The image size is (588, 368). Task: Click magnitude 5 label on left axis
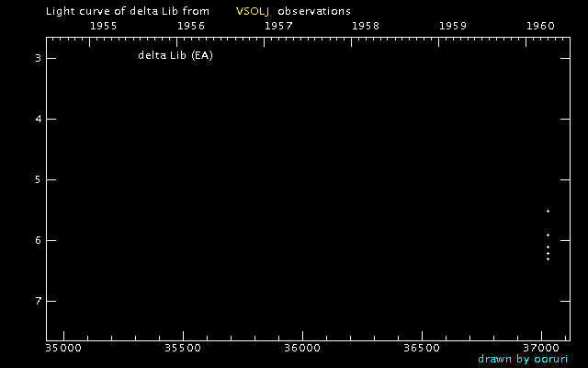pyautogui.click(x=38, y=180)
